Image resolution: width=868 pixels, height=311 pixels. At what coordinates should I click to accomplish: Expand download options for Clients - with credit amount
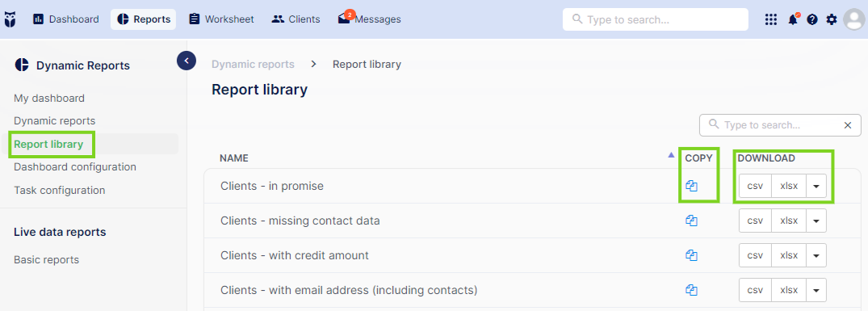click(816, 255)
